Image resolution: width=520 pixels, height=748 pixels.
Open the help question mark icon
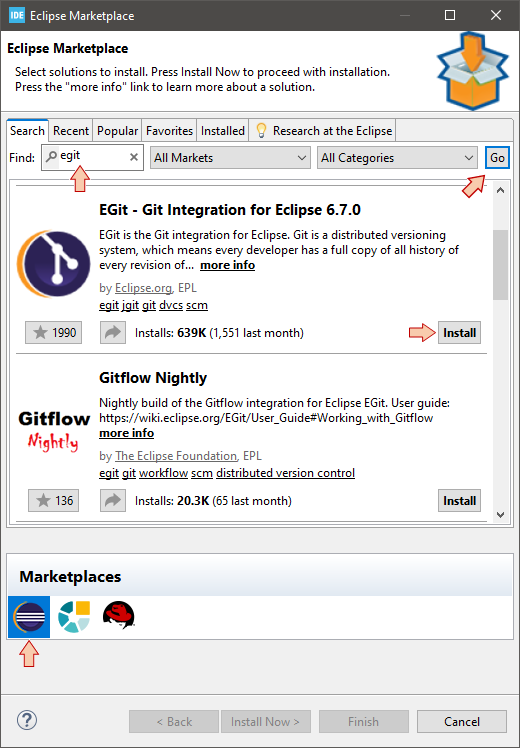[27, 720]
